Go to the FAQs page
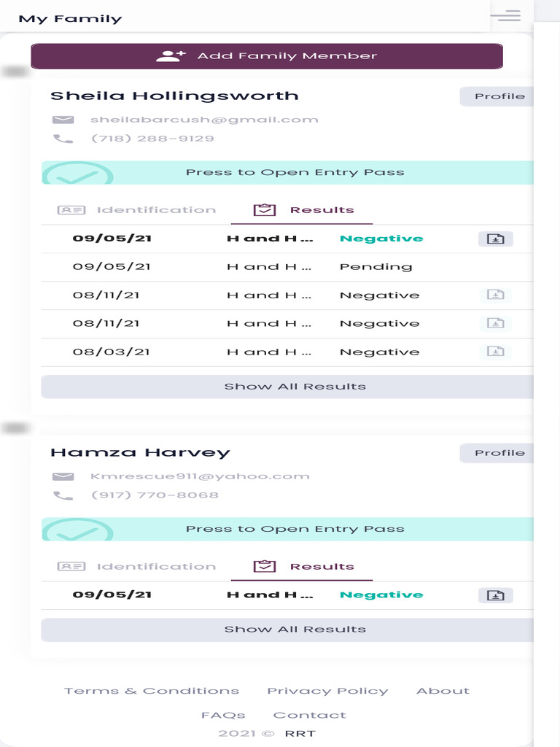560x747 pixels. tap(223, 715)
